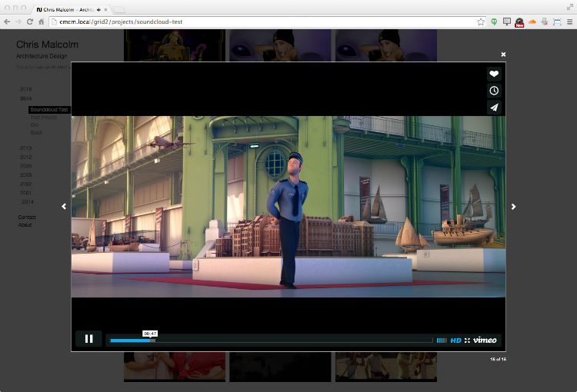
Task: Open the About page link
Action: point(25,225)
